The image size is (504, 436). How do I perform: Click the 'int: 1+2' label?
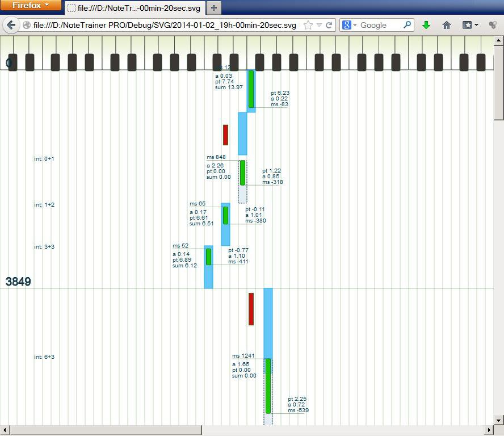44,205
